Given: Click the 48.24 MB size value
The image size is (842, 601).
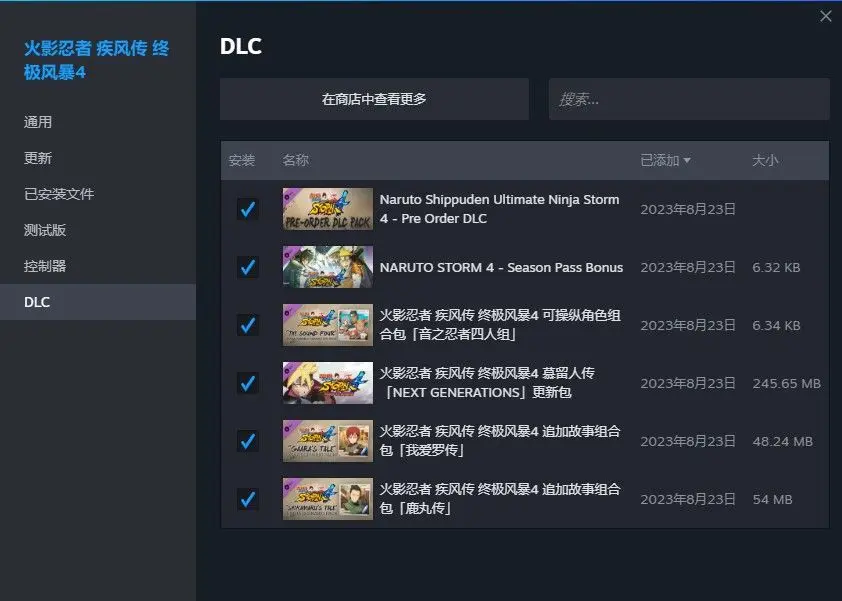Looking at the screenshot, I should pos(782,441).
